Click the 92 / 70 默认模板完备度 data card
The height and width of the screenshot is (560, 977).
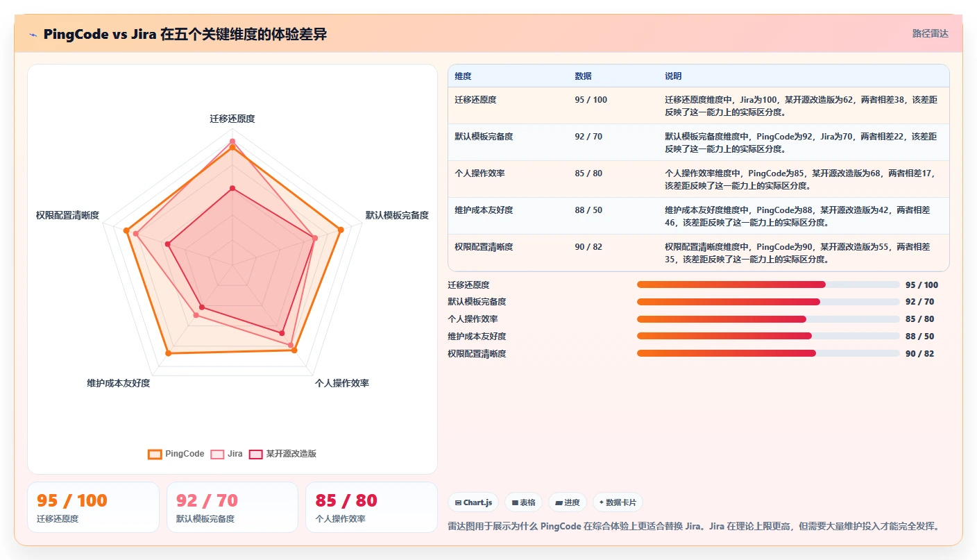[x=232, y=507]
